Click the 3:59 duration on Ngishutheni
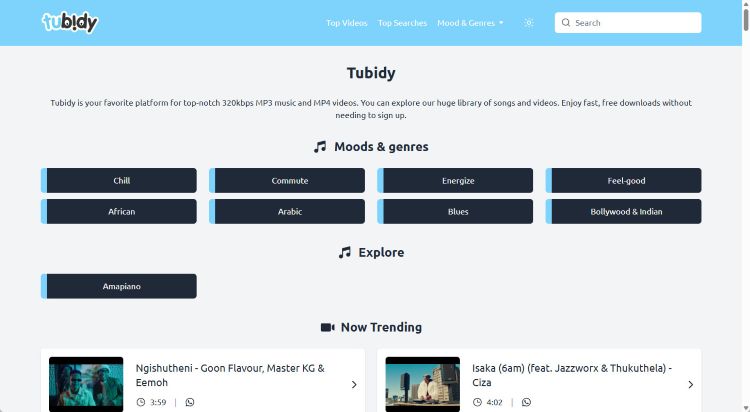Image resolution: width=750 pixels, height=412 pixels. pos(158,402)
